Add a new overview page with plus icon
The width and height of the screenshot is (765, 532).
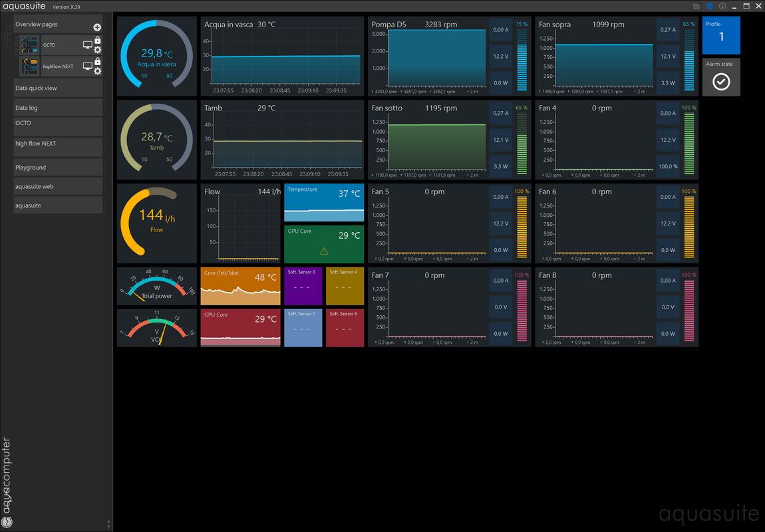97,27
